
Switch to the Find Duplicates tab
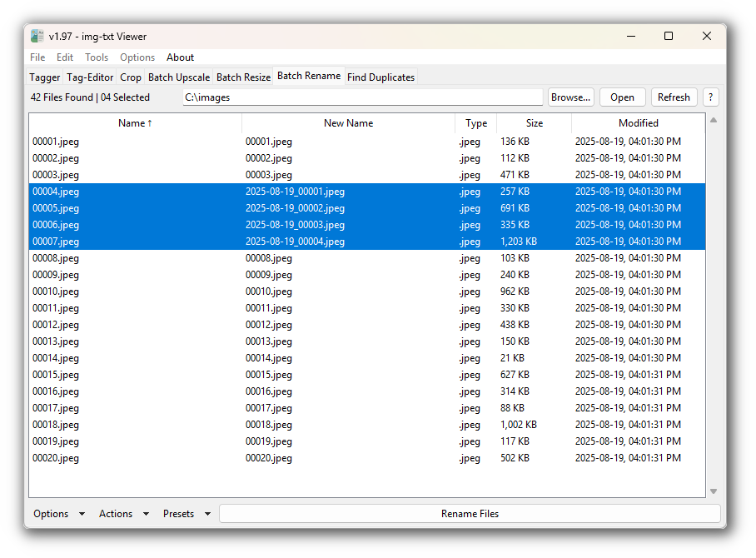coord(380,77)
